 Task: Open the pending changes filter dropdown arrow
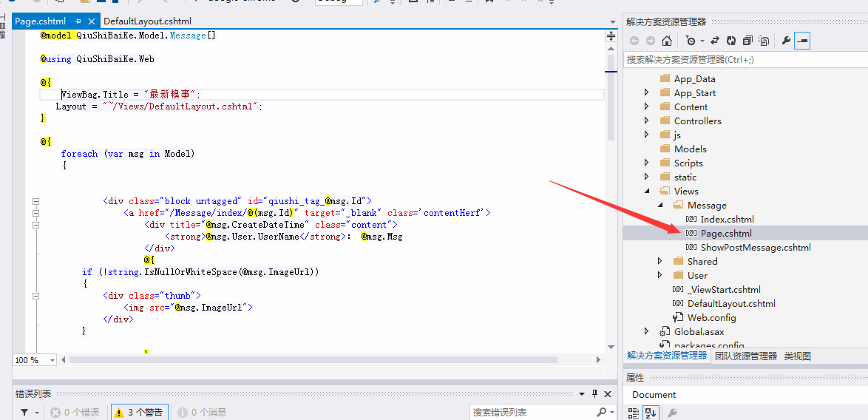tap(702, 41)
